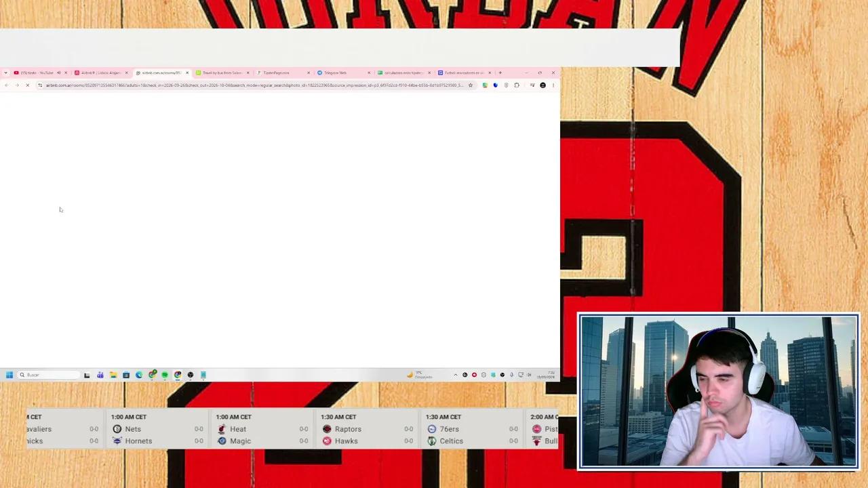The height and width of the screenshot is (488, 868).
Task: Open the browser's three-dot menu
Action: point(553,85)
